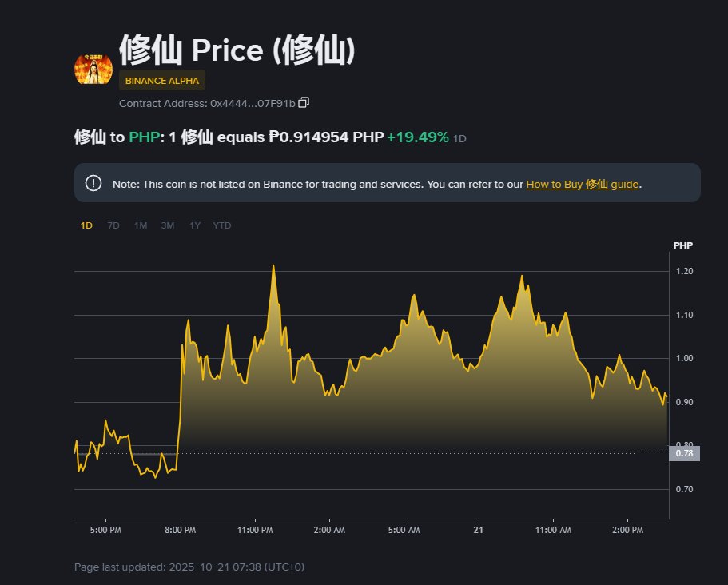Click the 修仙 coin logo image
728x585 pixels.
click(93, 69)
